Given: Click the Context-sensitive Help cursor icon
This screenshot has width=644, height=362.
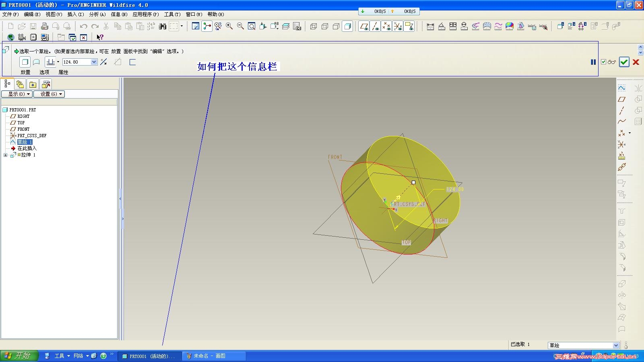Looking at the screenshot, I should (100, 37).
